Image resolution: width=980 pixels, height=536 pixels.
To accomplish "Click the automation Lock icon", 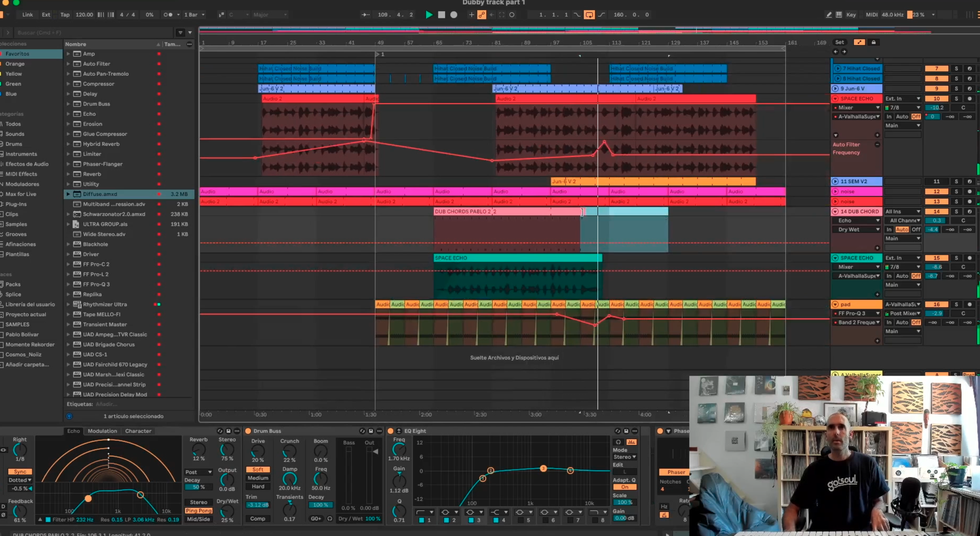I will (873, 42).
